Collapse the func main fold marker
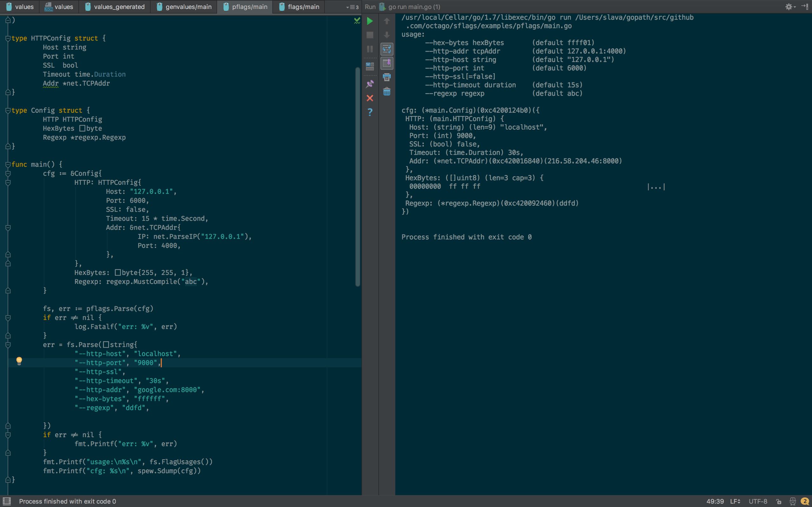Viewport: 812px width, 507px height. click(8, 164)
